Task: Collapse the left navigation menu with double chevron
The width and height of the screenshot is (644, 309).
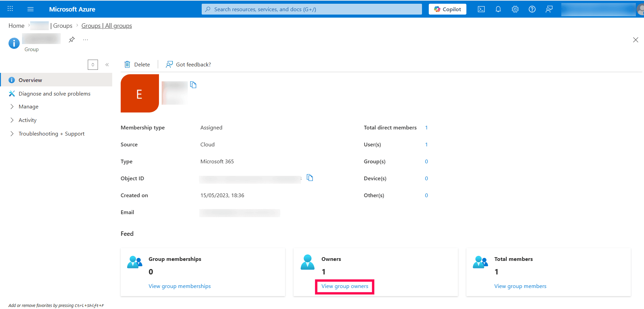Action: tap(107, 65)
